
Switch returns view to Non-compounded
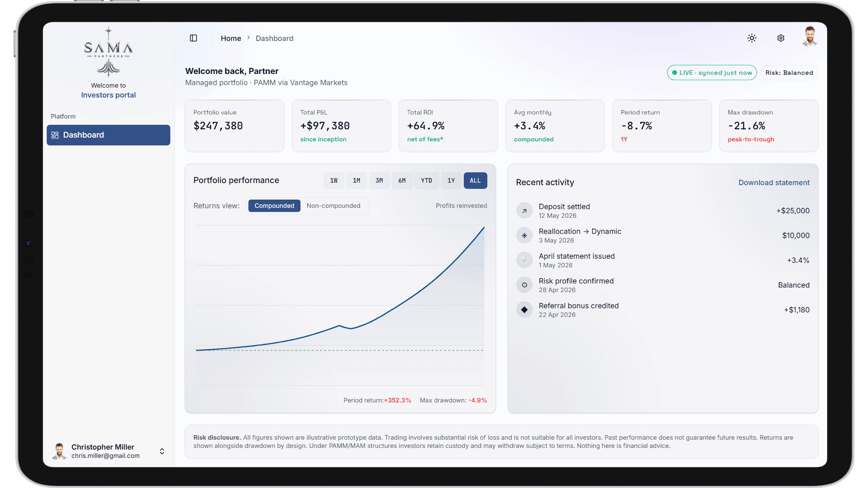click(x=334, y=206)
